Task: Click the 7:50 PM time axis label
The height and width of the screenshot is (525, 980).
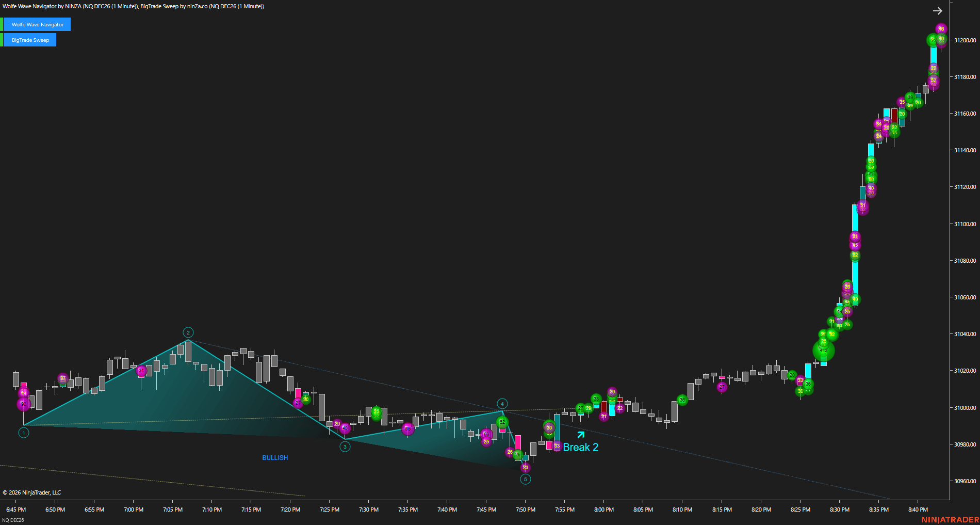Action: click(526, 510)
